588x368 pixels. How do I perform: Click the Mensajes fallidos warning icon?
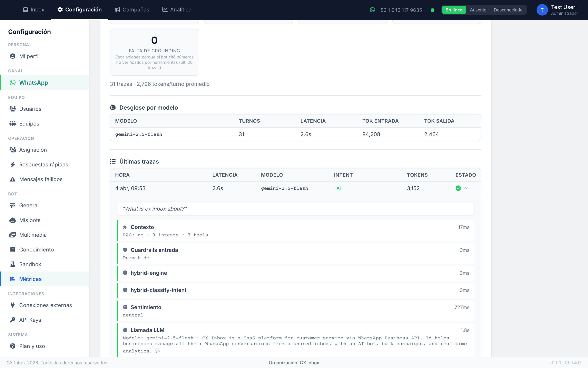(x=13, y=179)
